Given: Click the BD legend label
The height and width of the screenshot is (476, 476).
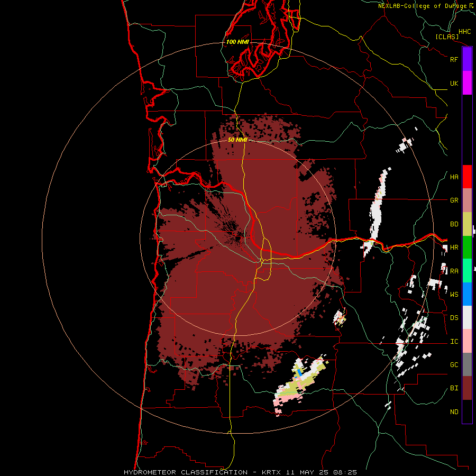Looking at the screenshot, I should click(x=454, y=224).
